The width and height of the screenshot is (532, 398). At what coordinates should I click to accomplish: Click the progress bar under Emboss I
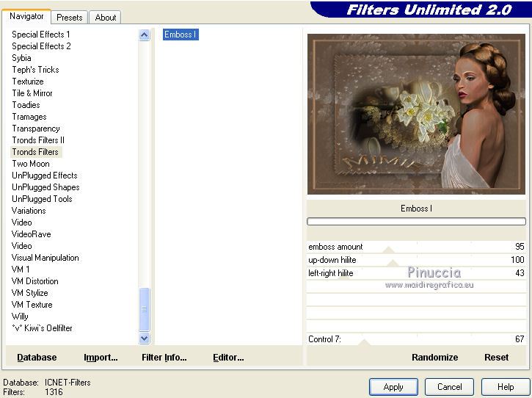point(416,222)
